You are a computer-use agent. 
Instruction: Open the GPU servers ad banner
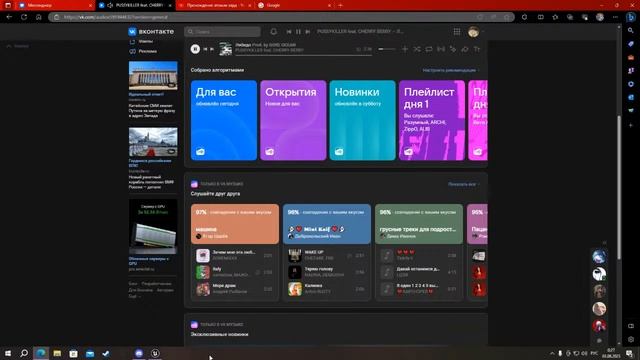pos(153,227)
